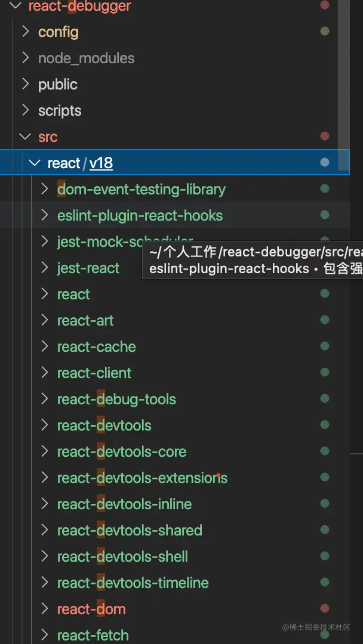Expand the react-dom folder chevron
The width and height of the screenshot is (363, 644).
pos(44,609)
